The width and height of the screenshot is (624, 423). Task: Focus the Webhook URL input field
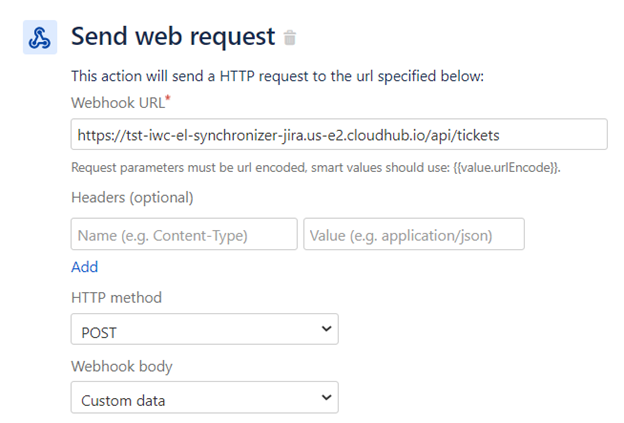pyautogui.click(x=339, y=134)
